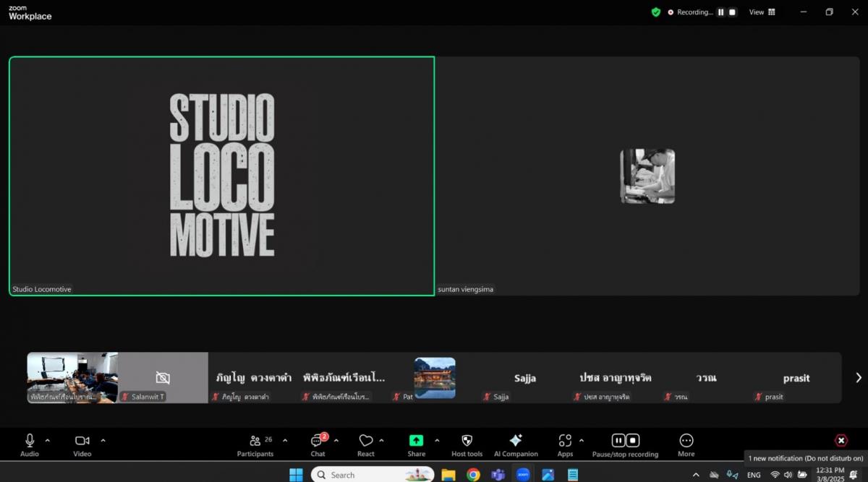868x482 pixels.
Task: Open the Apps panel
Action: pyautogui.click(x=565, y=444)
